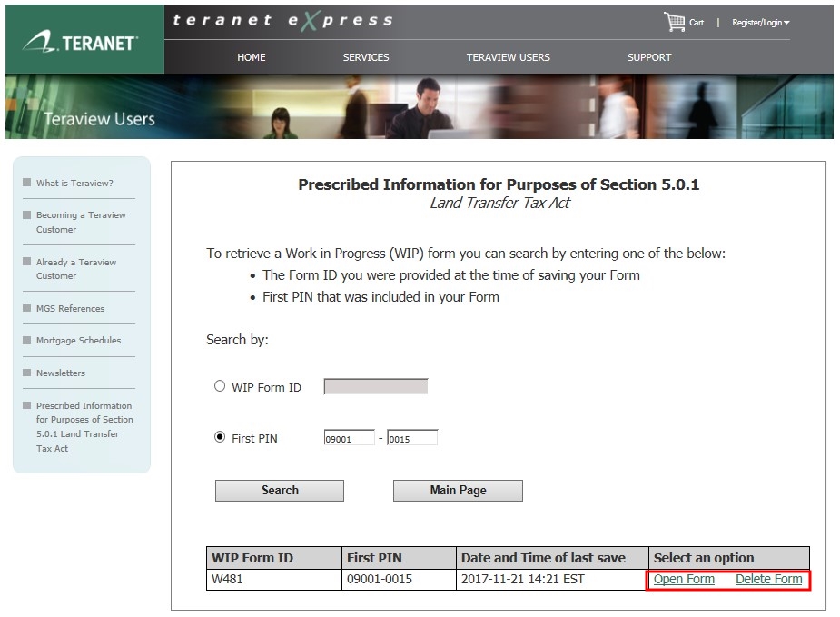Open the SUPPORT menu

(649, 57)
